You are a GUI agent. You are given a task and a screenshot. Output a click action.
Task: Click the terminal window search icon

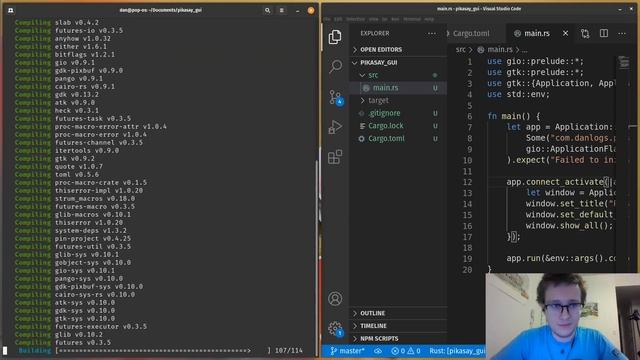[267, 10]
